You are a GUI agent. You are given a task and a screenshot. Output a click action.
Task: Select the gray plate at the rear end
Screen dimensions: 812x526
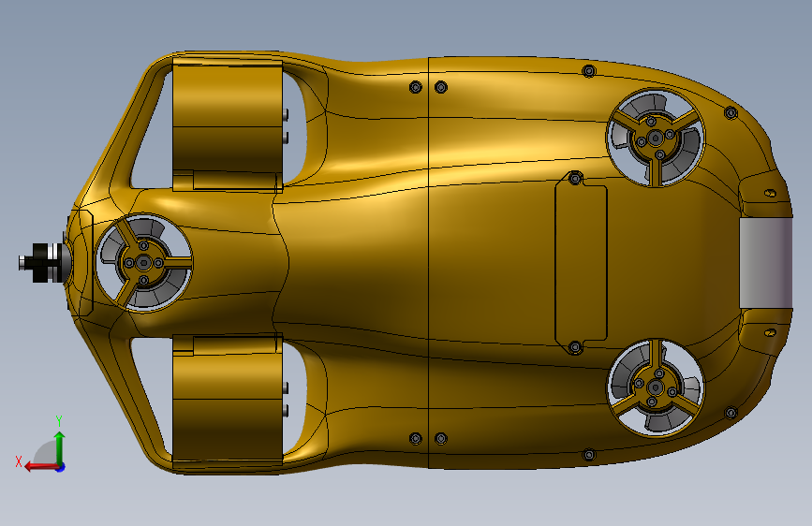(766, 263)
